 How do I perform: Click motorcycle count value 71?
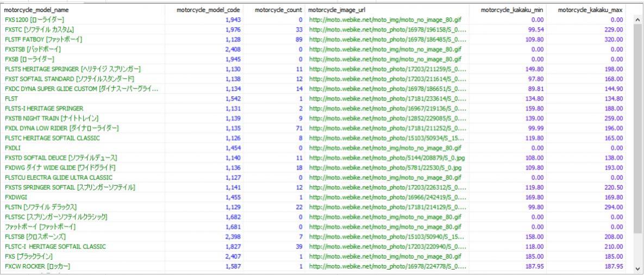pos(299,128)
